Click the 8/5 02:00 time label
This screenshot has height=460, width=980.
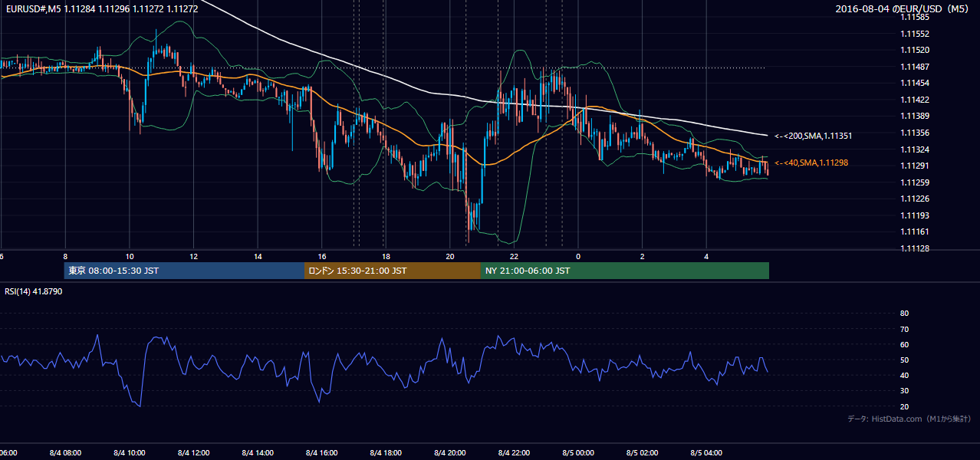(x=643, y=453)
